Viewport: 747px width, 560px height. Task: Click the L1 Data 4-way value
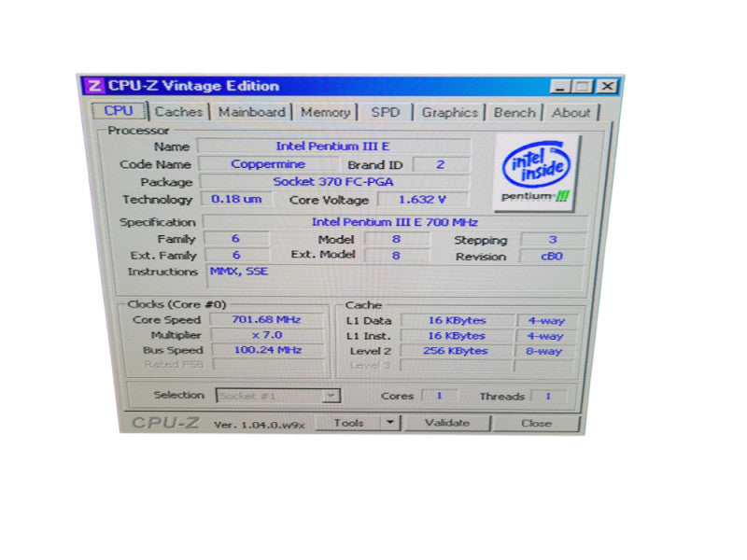(x=546, y=321)
